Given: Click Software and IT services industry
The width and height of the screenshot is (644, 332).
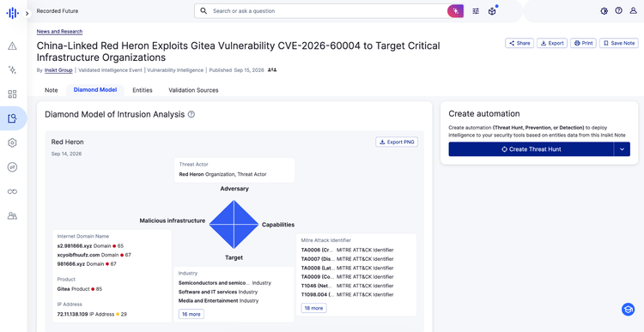Looking at the screenshot, I should (x=208, y=292).
